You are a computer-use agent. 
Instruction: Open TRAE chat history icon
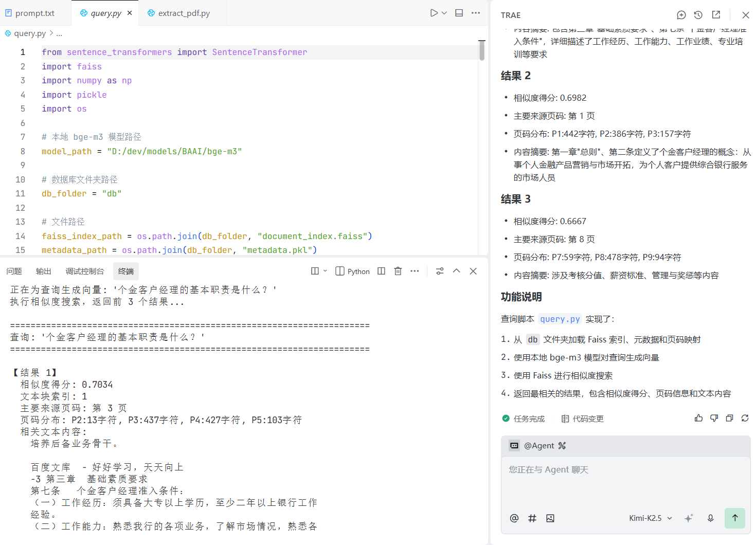point(698,15)
